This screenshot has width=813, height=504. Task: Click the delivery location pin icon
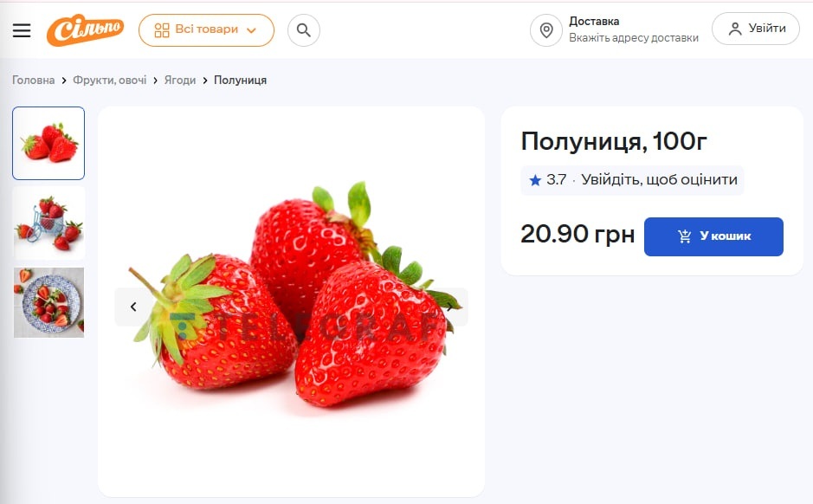(546, 30)
